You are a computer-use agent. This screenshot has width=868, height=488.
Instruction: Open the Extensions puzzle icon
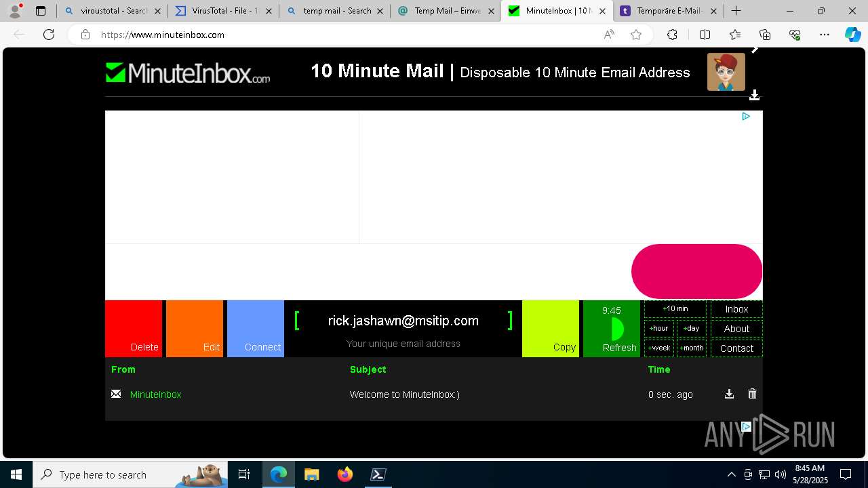click(x=672, y=35)
